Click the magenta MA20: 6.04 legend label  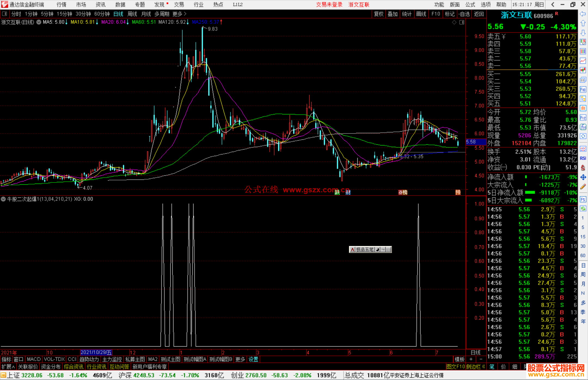[x=113, y=22]
